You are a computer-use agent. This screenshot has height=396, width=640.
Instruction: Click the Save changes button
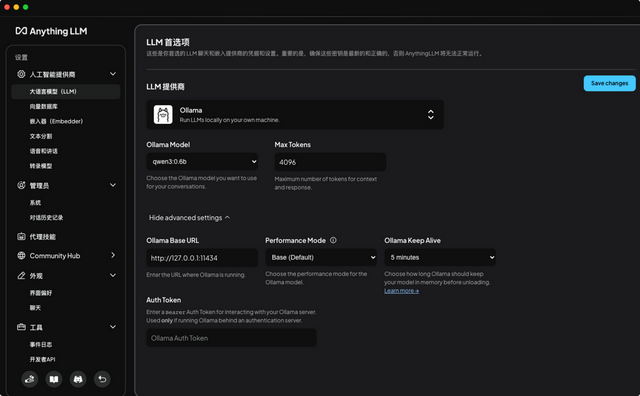pos(609,83)
